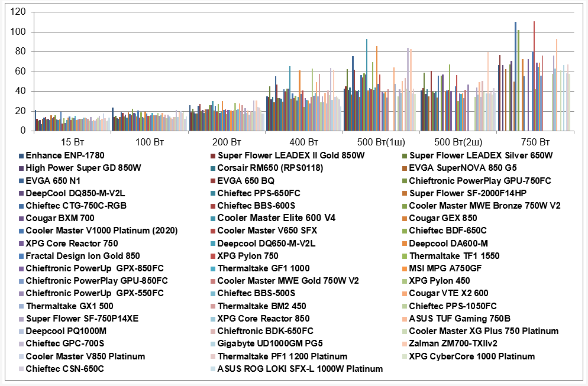The height and width of the screenshot is (386, 588).
Task: Click Super Flower SF-750P14XE legend label
Action: [82, 319]
